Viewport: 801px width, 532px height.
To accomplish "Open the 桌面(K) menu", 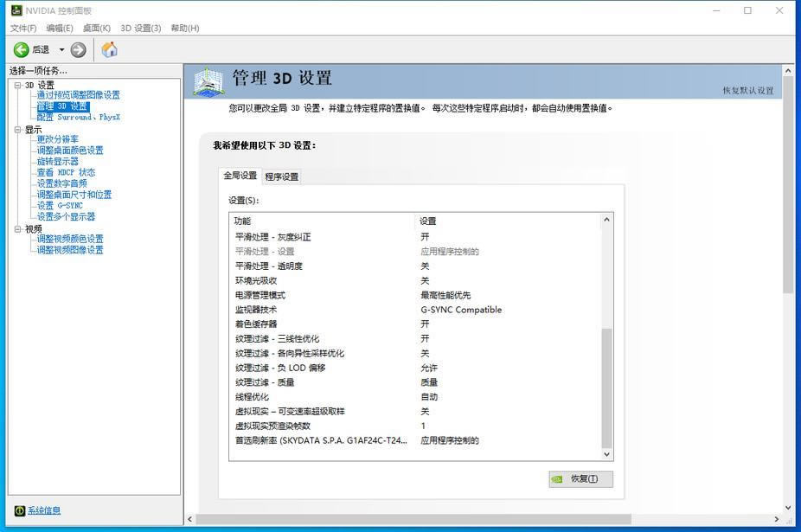I will click(97, 28).
